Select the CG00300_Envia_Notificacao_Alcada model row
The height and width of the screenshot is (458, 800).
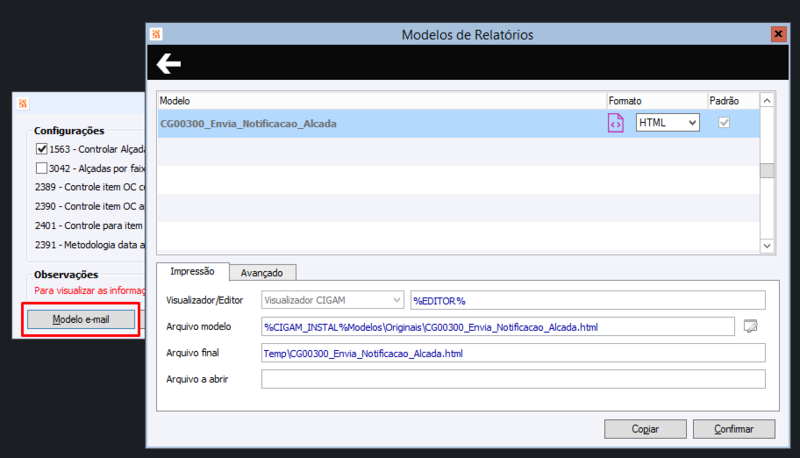tap(458, 123)
